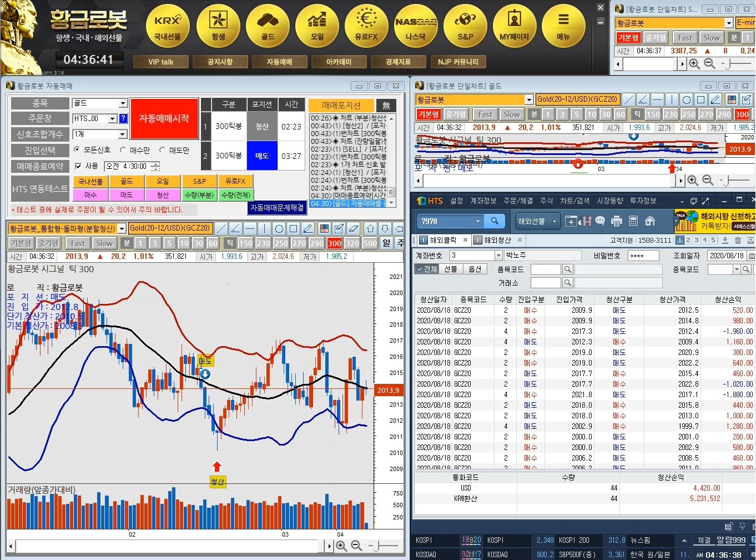This screenshot has height=560, width=756.
Task: Toggle the 선물 filter in HTS
Action: click(x=450, y=269)
